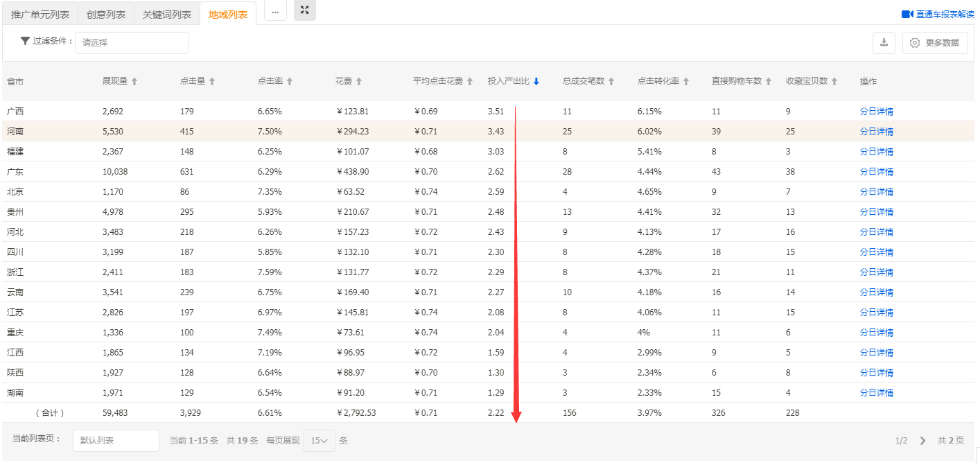The image size is (980, 465).
Task: Open 分日详情 for 广西 row
Action: pyautogui.click(x=876, y=112)
